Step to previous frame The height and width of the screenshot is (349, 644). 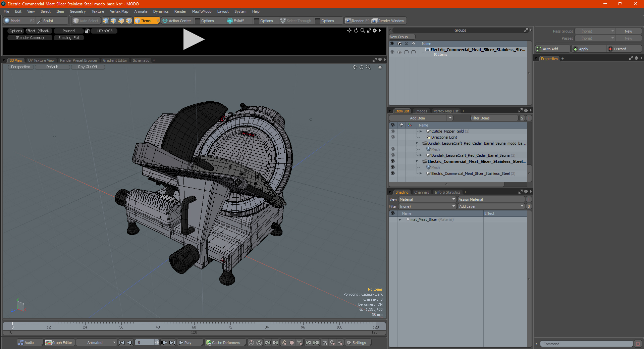(130, 343)
